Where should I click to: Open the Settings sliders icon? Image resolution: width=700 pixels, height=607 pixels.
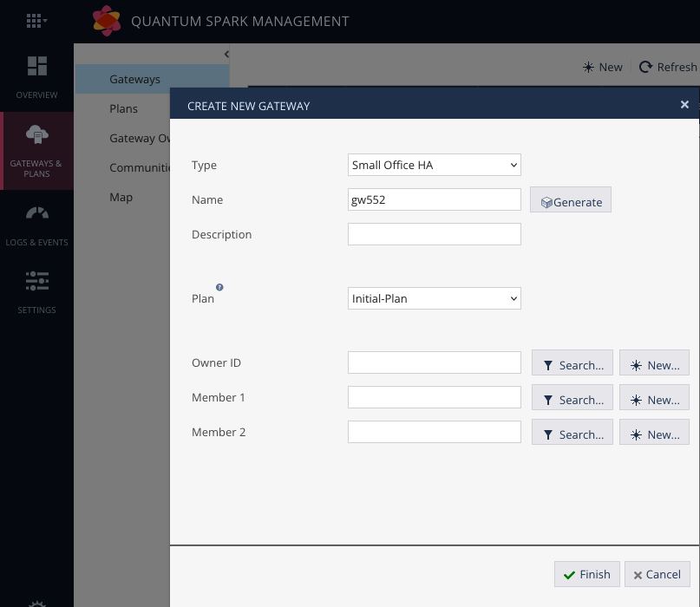[36, 280]
